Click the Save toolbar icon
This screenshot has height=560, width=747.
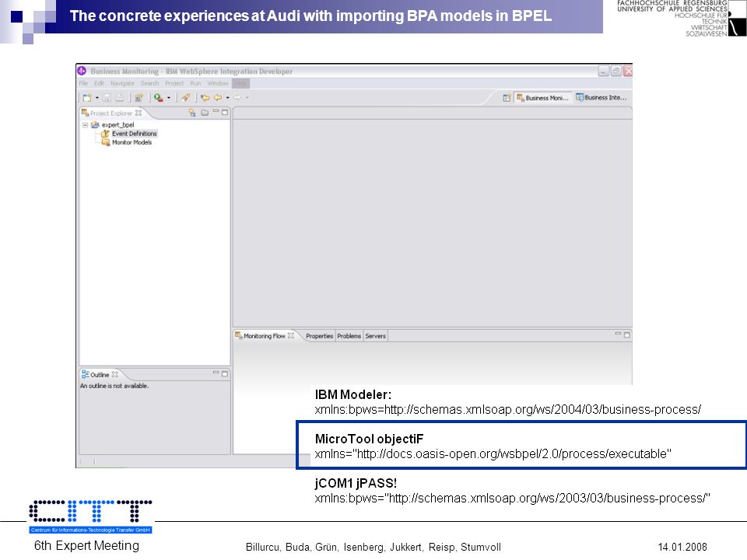[x=107, y=98]
